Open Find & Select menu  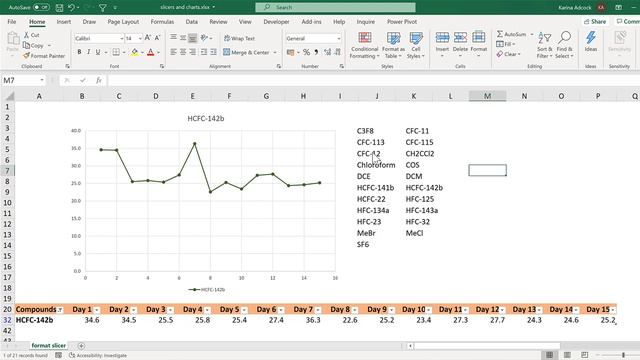[565, 45]
